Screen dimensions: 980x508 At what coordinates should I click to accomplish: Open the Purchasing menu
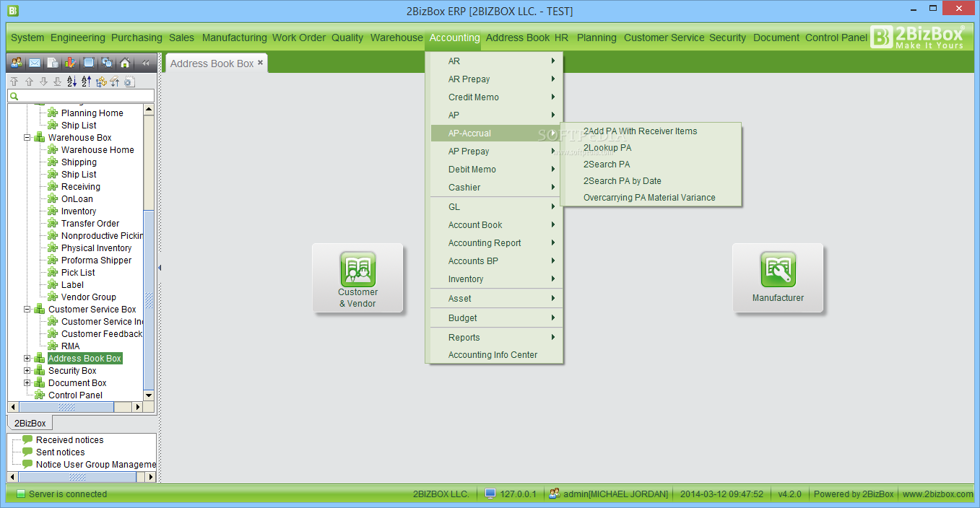tap(136, 38)
